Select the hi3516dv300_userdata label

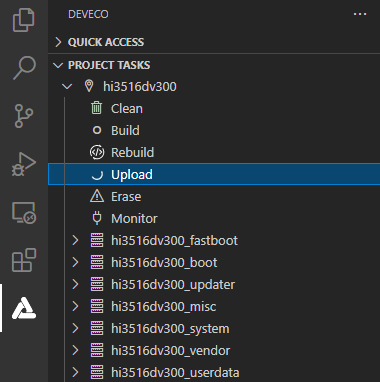[x=175, y=372]
